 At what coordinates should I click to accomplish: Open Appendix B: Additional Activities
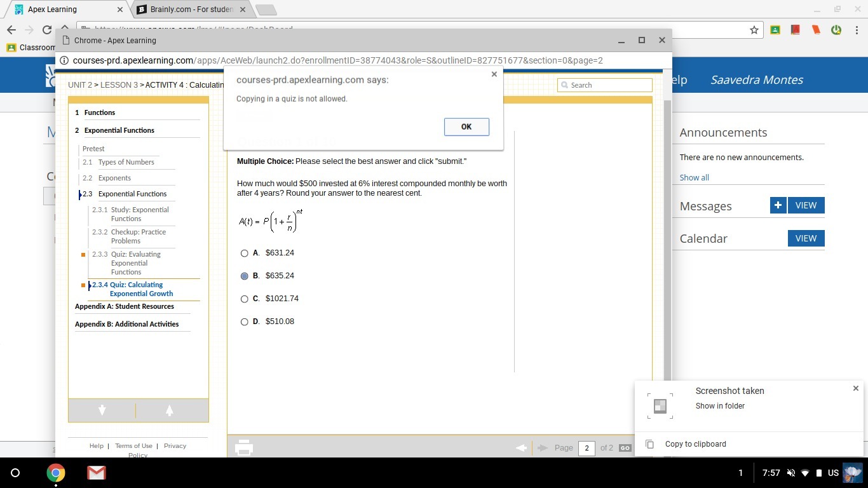click(127, 324)
